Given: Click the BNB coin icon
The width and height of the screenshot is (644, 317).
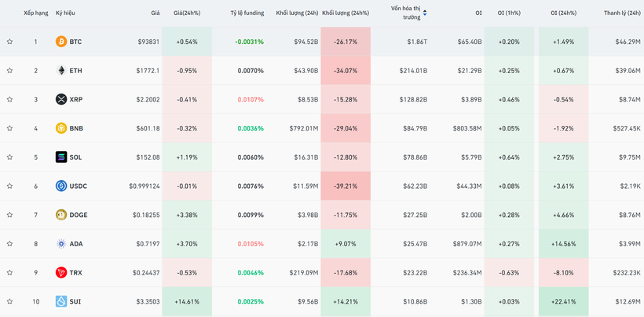Looking at the screenshot, I should (x=61, y=128).
